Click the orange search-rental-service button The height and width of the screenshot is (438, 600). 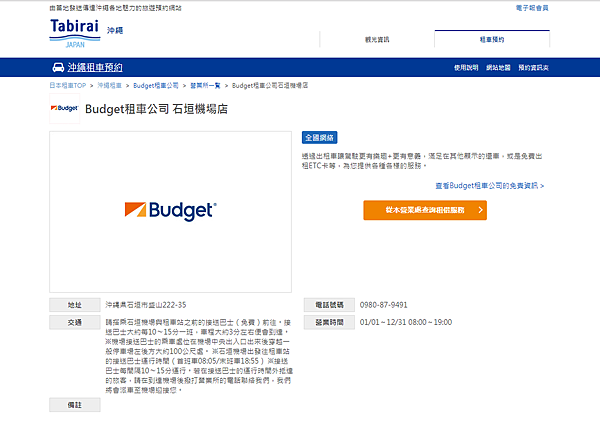click(425, 210)
